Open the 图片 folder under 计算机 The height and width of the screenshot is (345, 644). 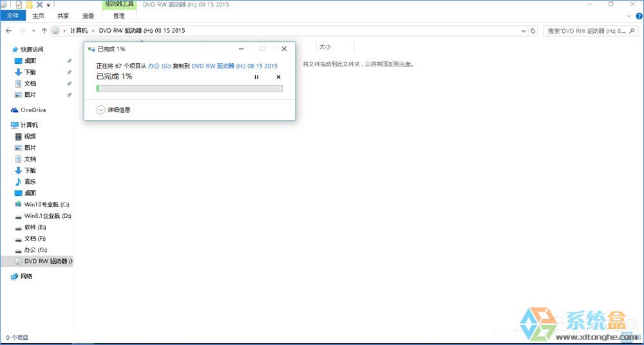(30, 148)
